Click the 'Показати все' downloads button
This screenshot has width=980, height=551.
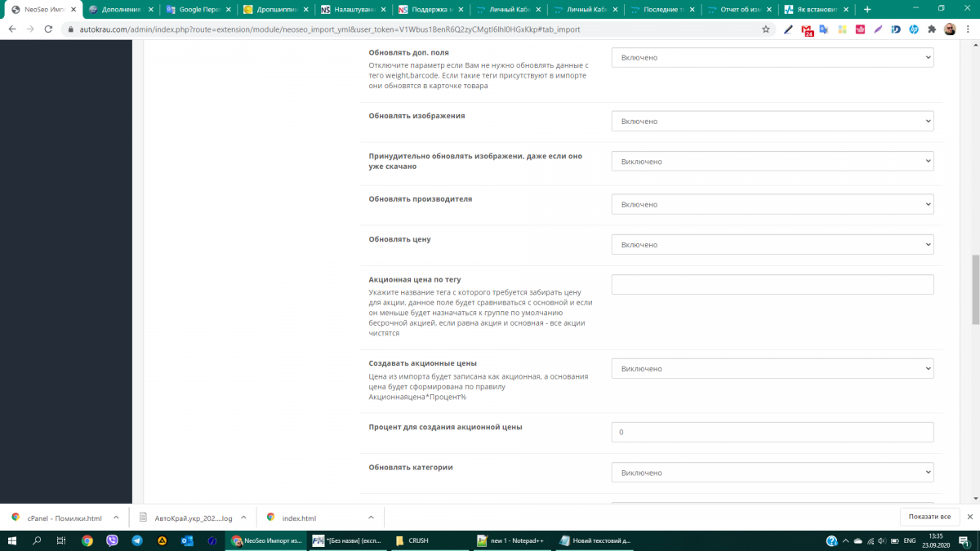(929, 517)
